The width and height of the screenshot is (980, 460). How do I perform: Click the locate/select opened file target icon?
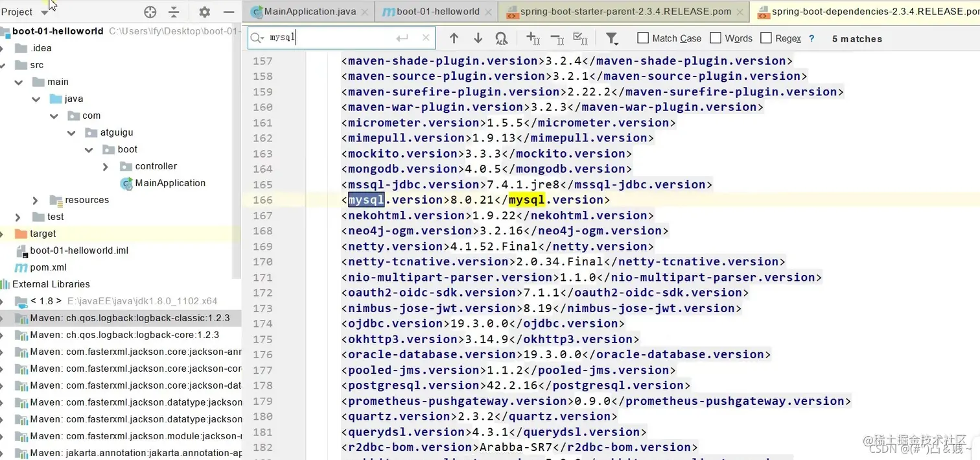(x=150, y=12)
